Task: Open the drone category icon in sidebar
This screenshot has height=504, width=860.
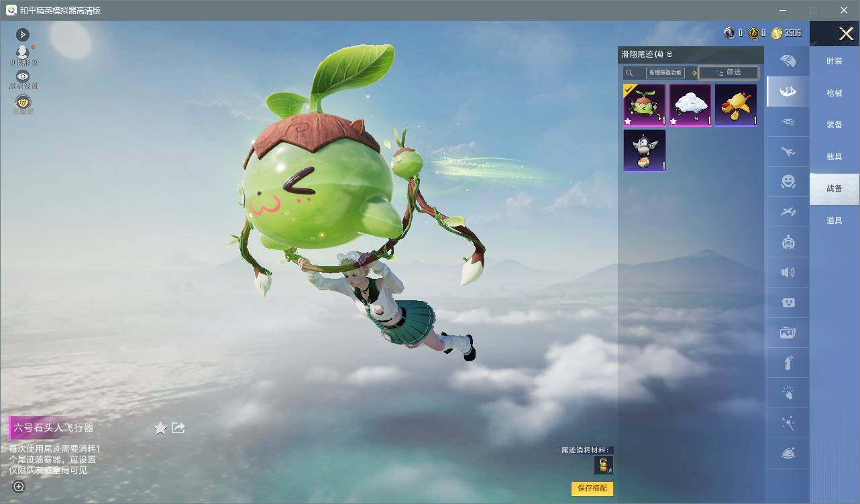Action: click(788, 122)
